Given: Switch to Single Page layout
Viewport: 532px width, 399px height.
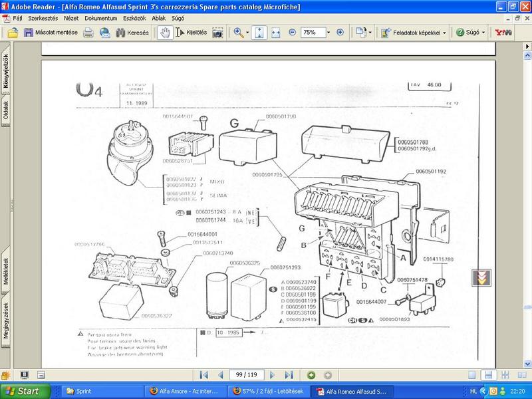Looking at the screenshot, I should pyautogui.click(x=472, y=375).
